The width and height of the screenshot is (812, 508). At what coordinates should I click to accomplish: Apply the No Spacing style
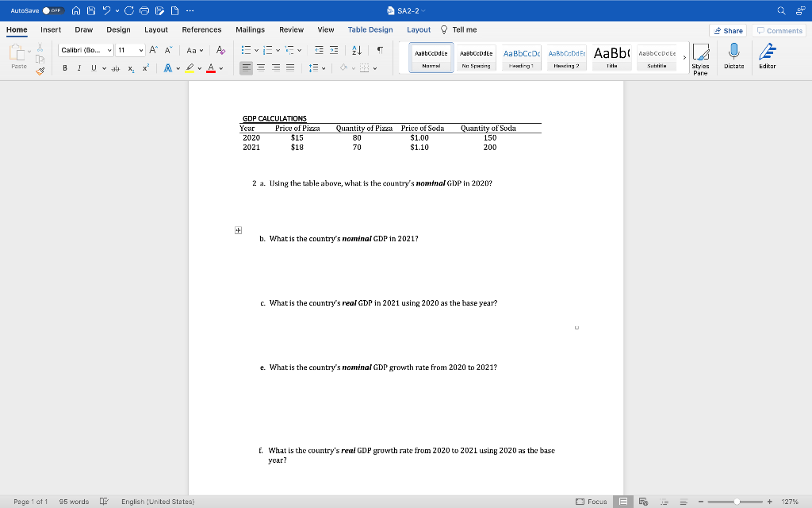[476, 57]
